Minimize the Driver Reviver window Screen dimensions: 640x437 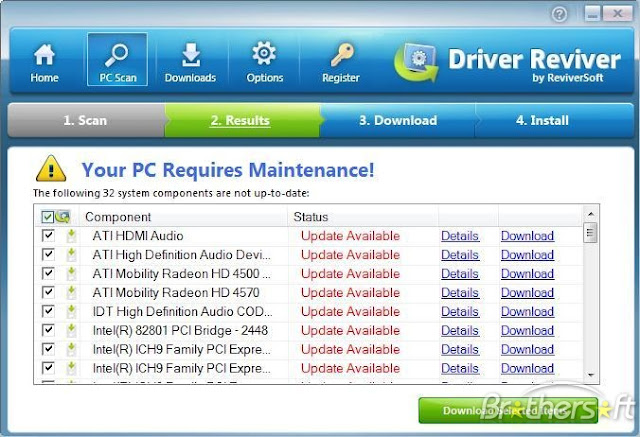pos(592,14)
